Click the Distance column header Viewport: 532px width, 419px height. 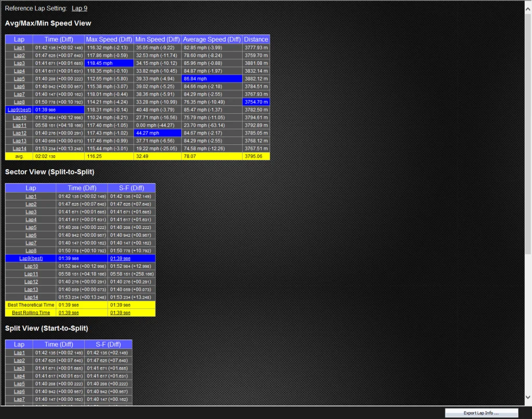click(256, 39)
